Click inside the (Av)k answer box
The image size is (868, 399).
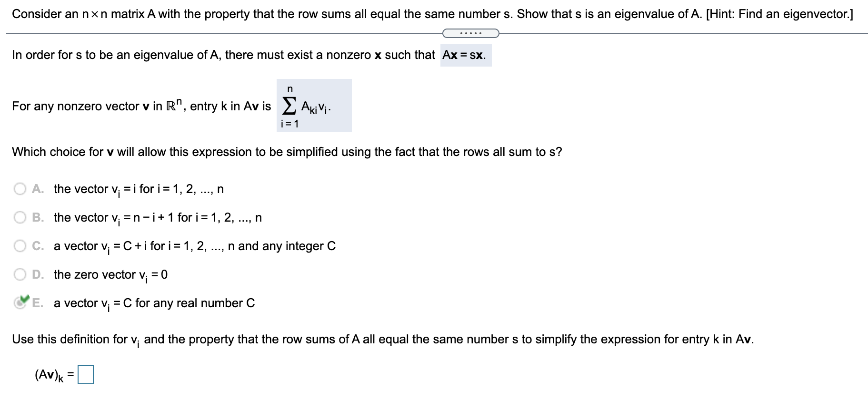pyautogui.click(x=85, y=375)
